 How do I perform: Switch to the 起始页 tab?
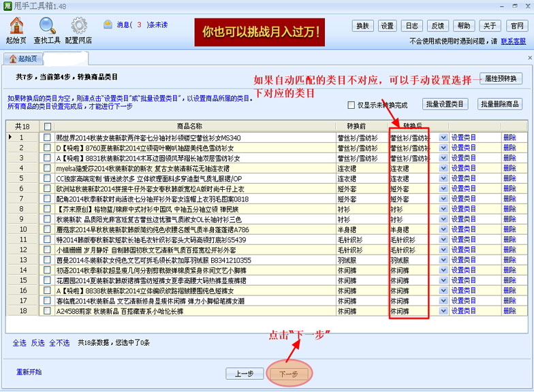coord(23,59)
